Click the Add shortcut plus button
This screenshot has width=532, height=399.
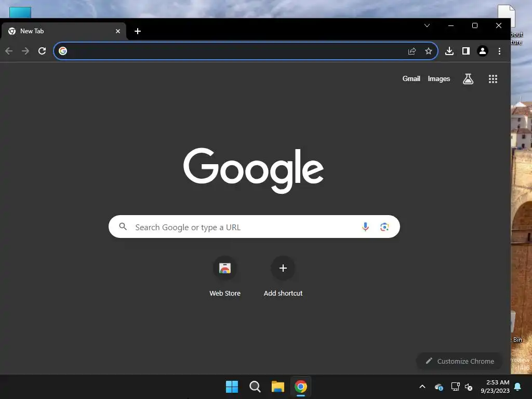[283, 268]
